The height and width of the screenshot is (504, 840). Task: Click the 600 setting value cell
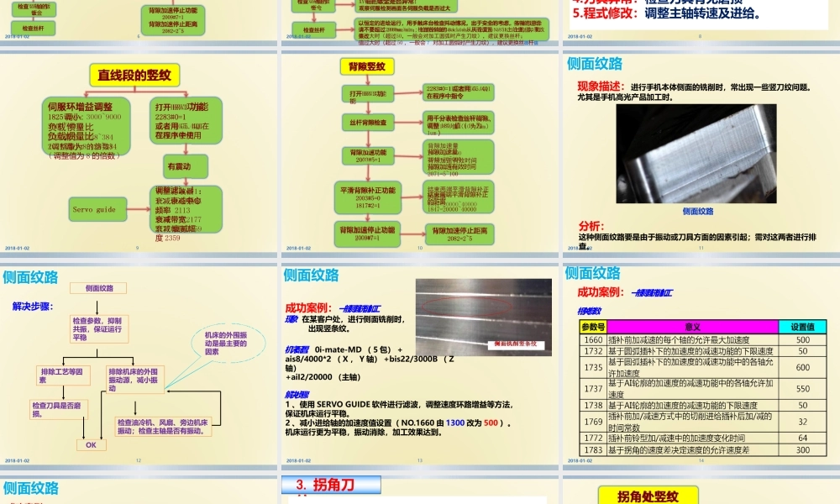coord(802,367)
